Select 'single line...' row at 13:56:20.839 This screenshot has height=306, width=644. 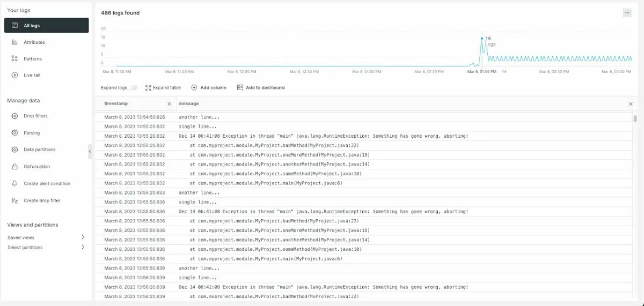363,278
